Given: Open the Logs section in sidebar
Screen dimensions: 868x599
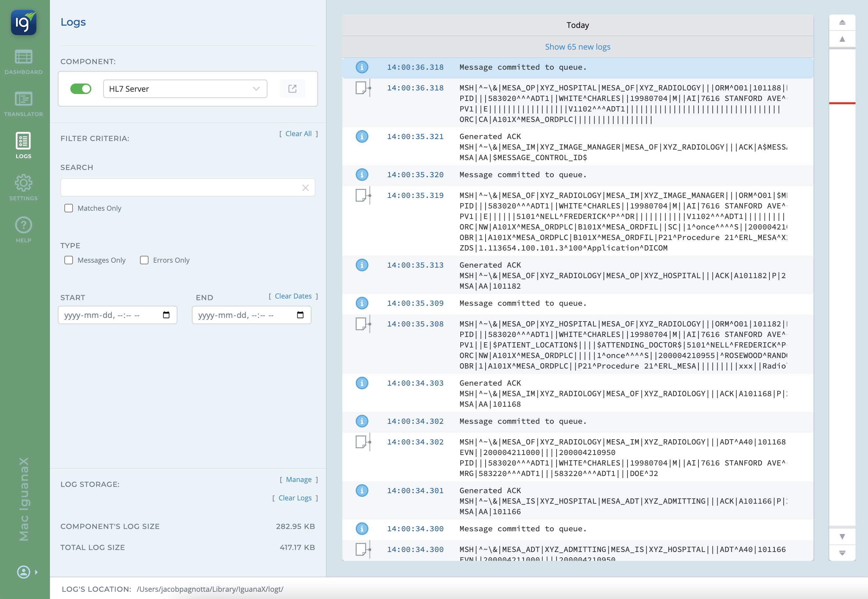Looking at the screenshot, I should click(24, 146).
